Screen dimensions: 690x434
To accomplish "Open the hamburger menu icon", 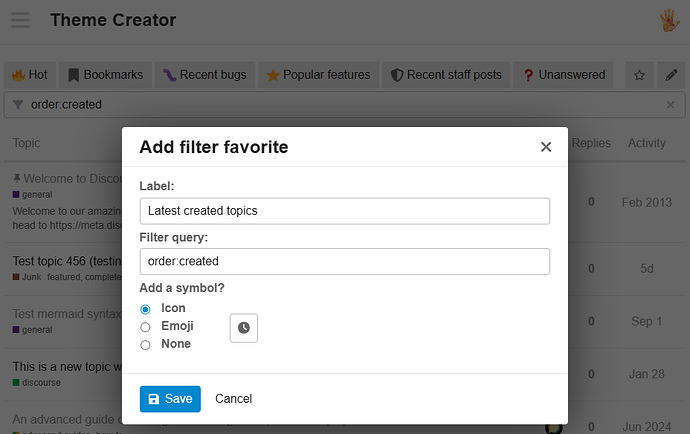I will click(x=20, y=20).
